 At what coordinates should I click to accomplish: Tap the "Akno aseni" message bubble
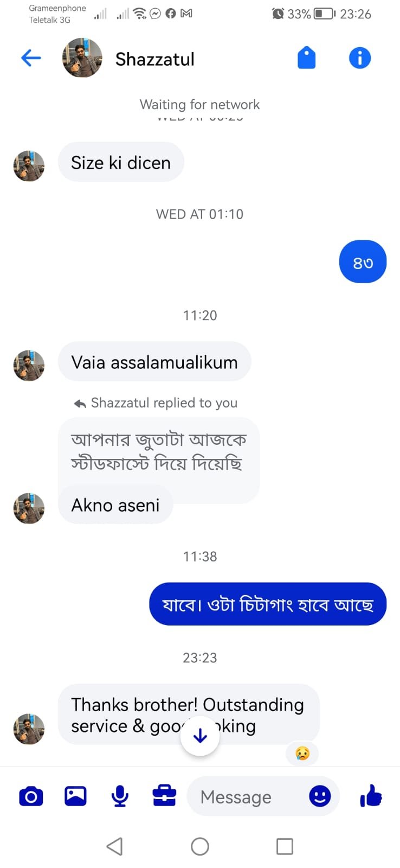[115, 505]
